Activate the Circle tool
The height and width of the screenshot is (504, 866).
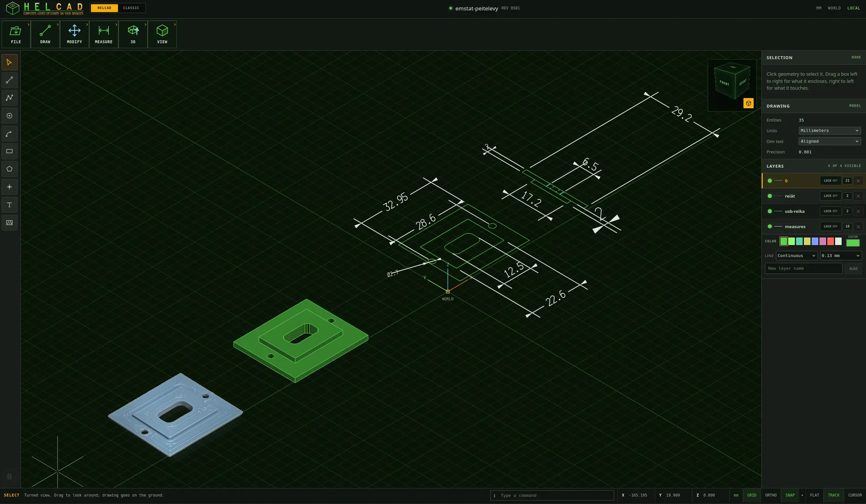tap(9, 116)
